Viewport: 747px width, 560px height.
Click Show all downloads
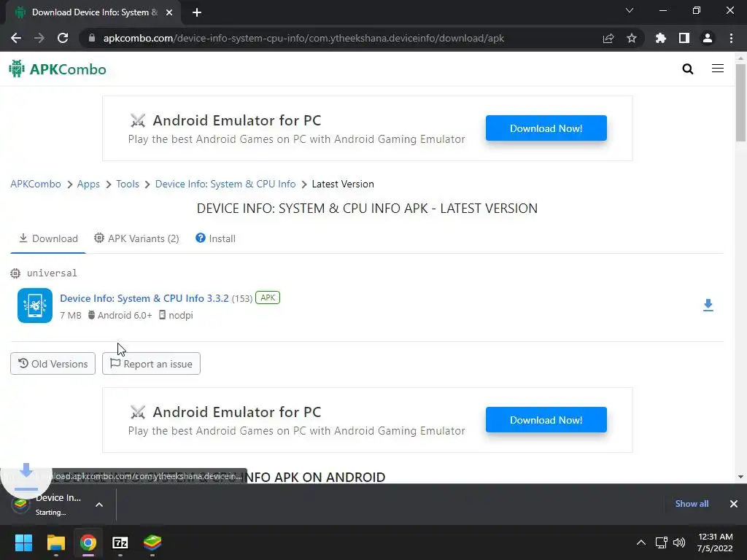[x=692, y=504]
